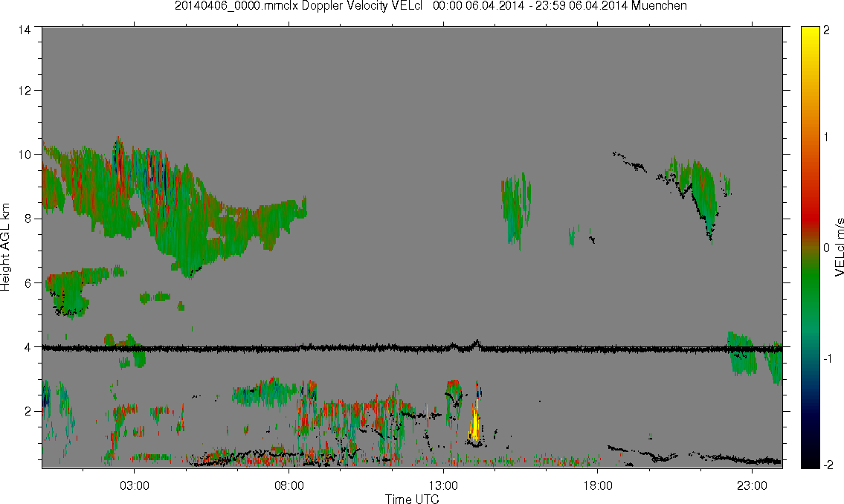
Task: Click the '12' height tick label
Action: point(25,91)
